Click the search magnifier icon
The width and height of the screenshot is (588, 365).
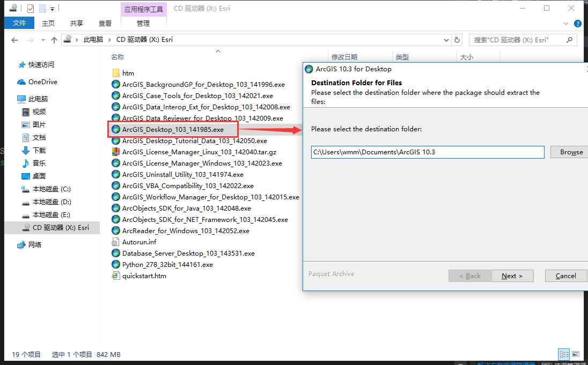pyautogui.click(x=570, y=40)
